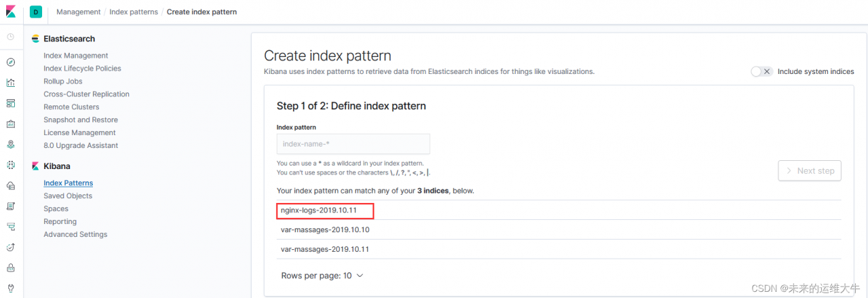The height and width of the screenshot is (298, 868).
Task: Open Discover via the compass icon
Action: click(10, 62)
